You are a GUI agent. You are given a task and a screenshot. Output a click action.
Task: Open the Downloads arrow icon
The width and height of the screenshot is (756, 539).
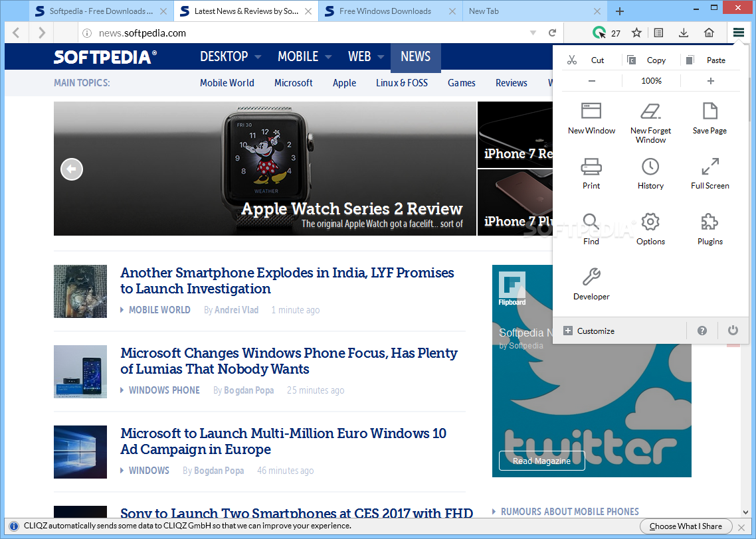[x=683, y=33]
